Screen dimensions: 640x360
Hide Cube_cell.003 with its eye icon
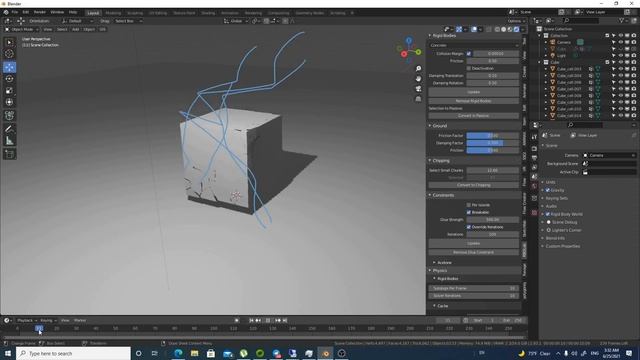point(620,69)
